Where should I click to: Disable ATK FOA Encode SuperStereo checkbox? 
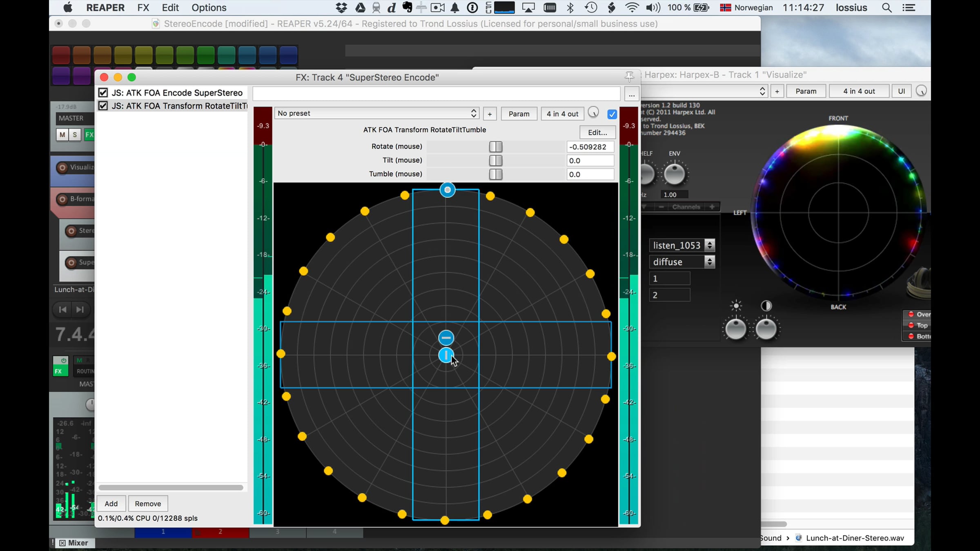click(103, 93)
